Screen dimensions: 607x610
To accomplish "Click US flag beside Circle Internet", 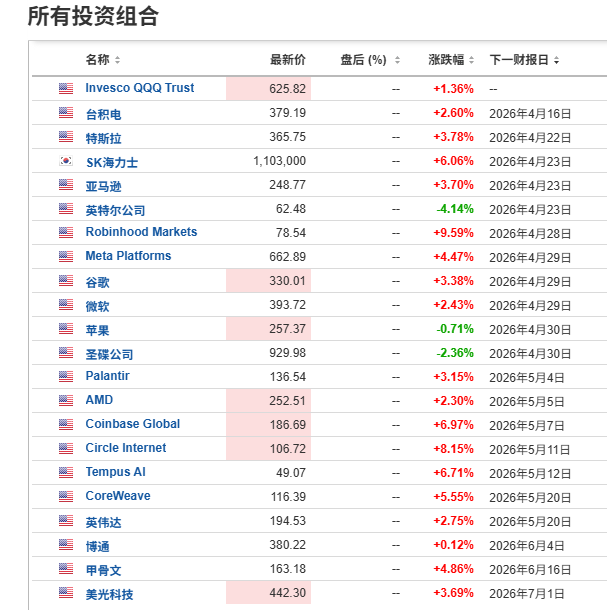I will 66,449.
